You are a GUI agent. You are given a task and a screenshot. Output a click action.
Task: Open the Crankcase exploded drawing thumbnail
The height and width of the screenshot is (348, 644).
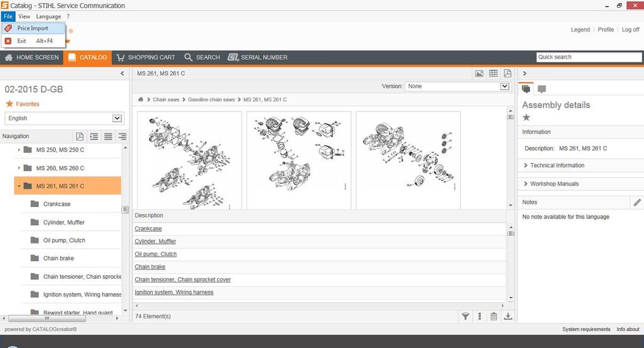click(x=189, y=160)
